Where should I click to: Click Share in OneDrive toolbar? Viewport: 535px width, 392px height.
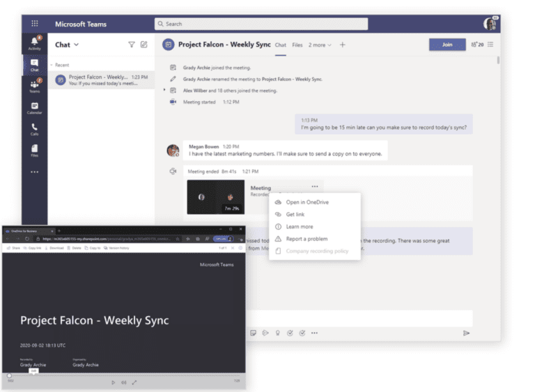[13, 248]
